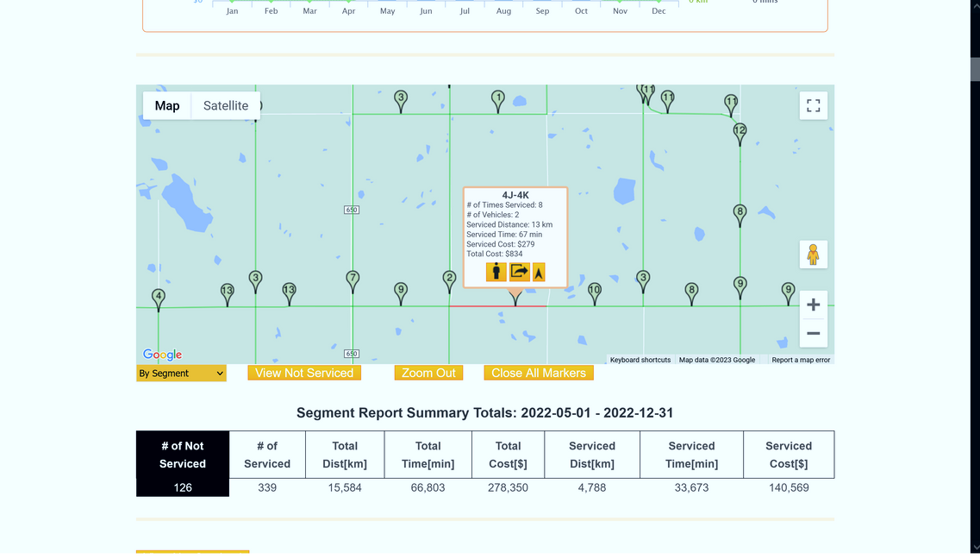Click map marker numbered 1
This screenshot has width=980, height=559.
pyautogui.click(x=498, y=101)
